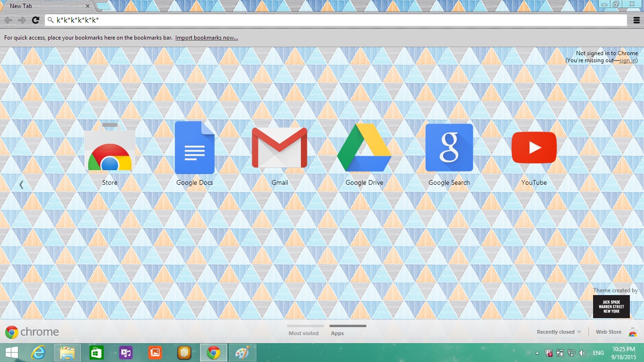This screenshot has width=644, height=362.
Task: Open the Web Store link
Action: click(x=609, y=332)
